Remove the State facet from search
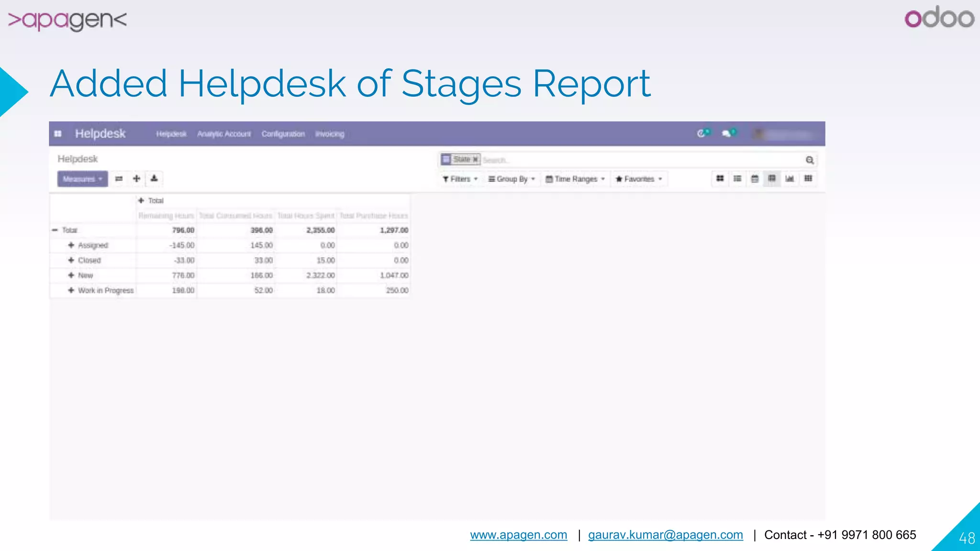Viewport: 980px width, 551px height. point(475,159)
